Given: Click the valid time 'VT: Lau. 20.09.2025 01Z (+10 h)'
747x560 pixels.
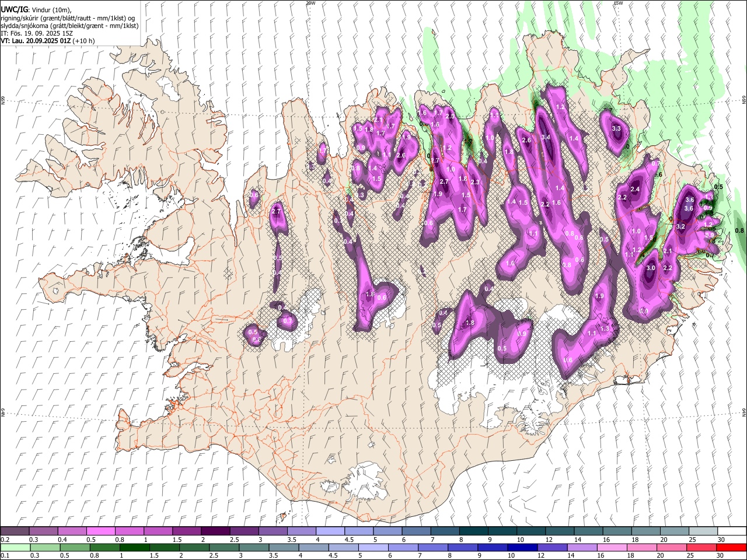Looking at the screenshot, I should (48, 41).
